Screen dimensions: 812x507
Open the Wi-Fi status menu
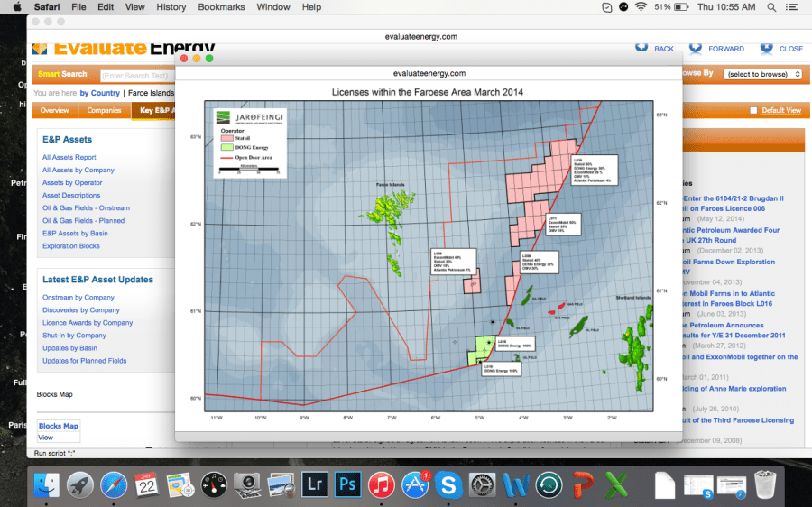[641, 7]
